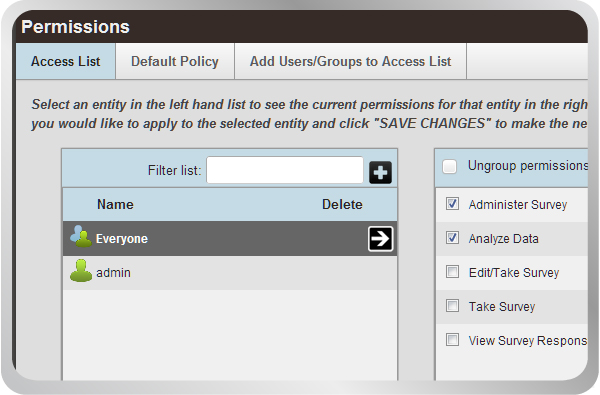Screen dimensions: 600x395
Task: Click the Name column header
Action: (x=115, y=204)
